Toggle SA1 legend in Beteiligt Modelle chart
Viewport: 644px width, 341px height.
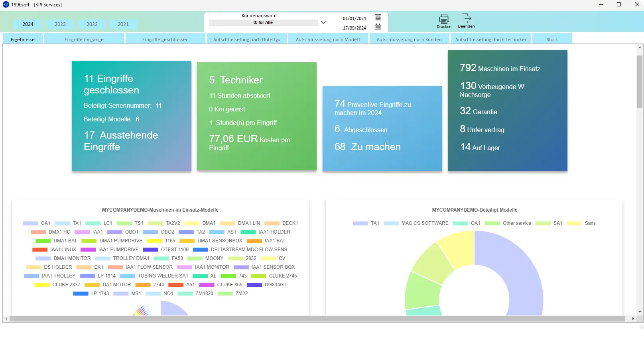click(543, 223)
